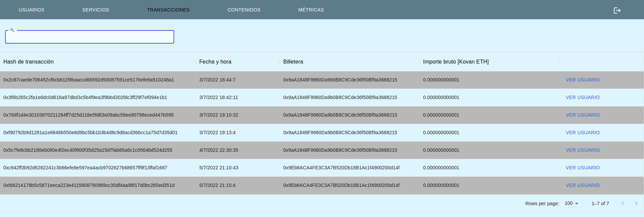Focus the transaction search input field
This screenshot has width=644, height=217.
click(90, 37)
